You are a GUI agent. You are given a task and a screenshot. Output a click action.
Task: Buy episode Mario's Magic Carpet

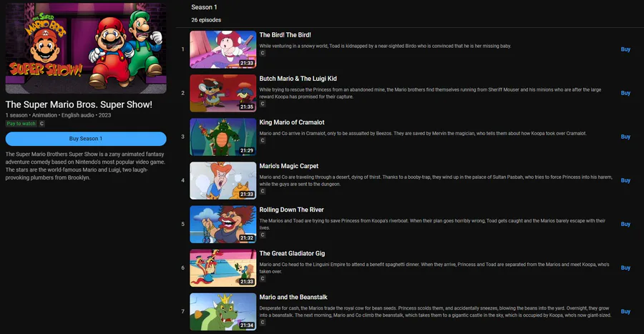click(x=625, y=180)
